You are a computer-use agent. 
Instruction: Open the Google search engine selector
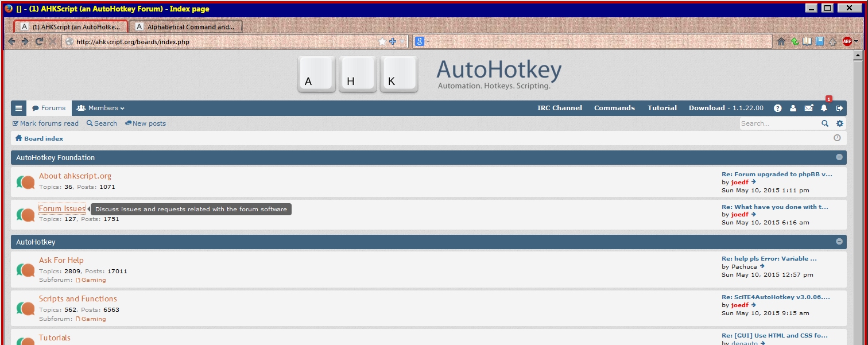pos(422,41)
